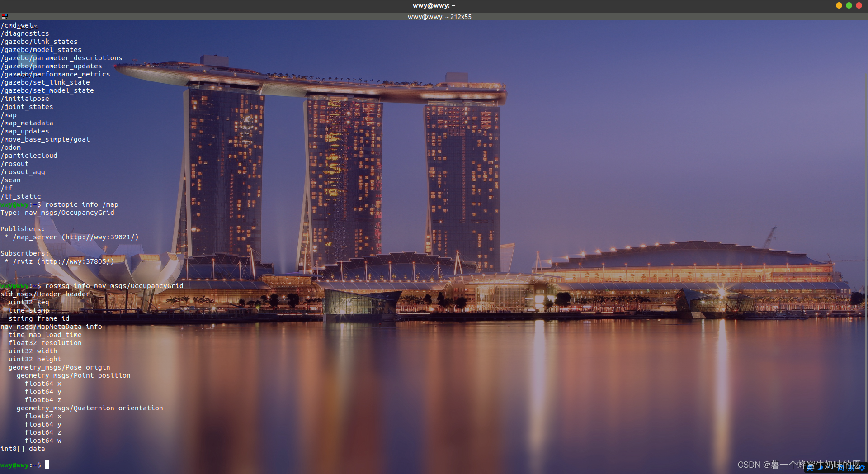This screenshot has width=868, height=474.
Task: Click '/rviz (http://wwy:37805/)' entry
Action: pos(64,261)
